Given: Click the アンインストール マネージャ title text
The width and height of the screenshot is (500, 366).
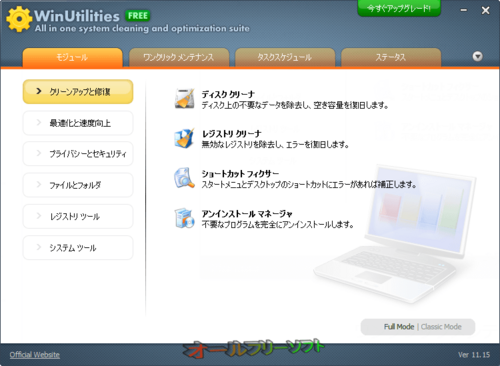Looking at the screenshot, I should [x=247, y=213].
